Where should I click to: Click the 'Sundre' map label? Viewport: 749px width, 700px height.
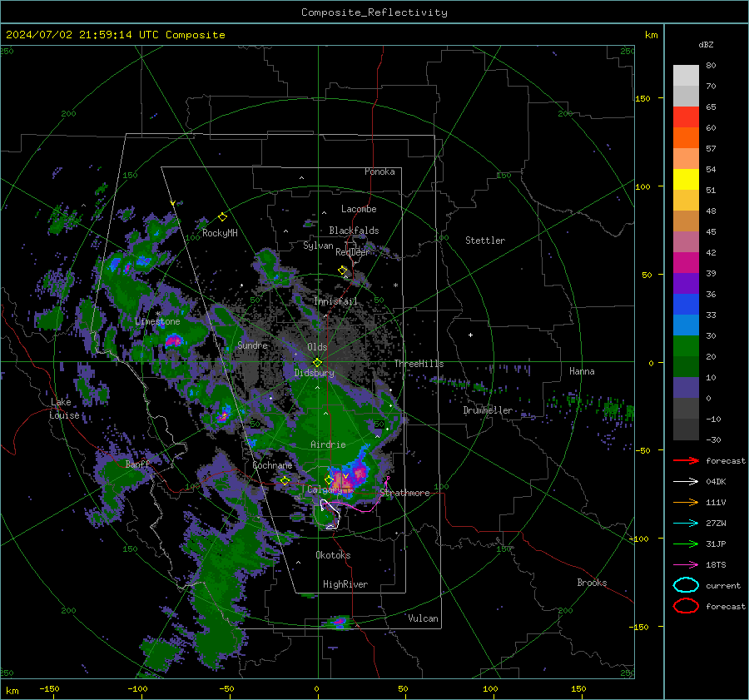(x=252, y=345)
